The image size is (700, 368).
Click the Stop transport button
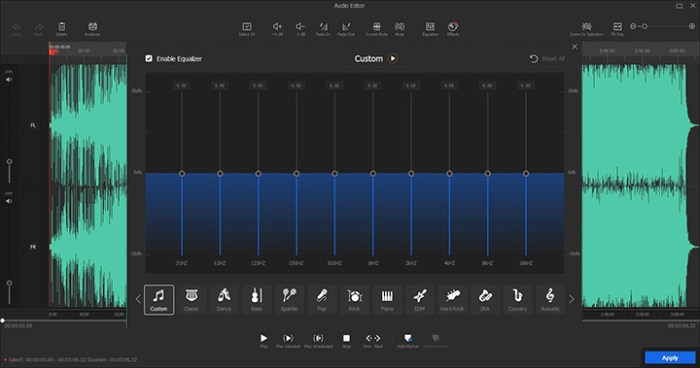(346, 338)
